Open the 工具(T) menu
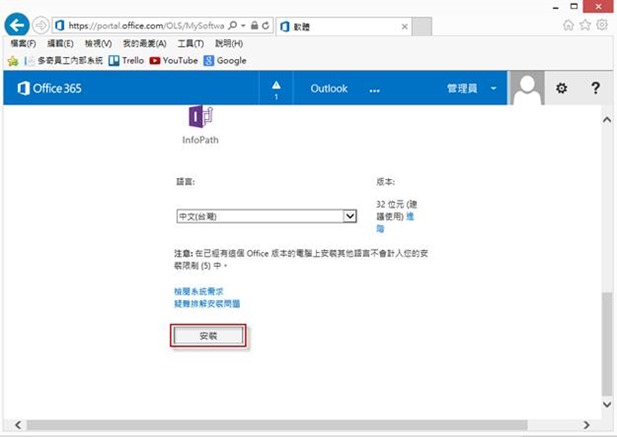Viewport: 617px width, 437px height. click(187, 45)
